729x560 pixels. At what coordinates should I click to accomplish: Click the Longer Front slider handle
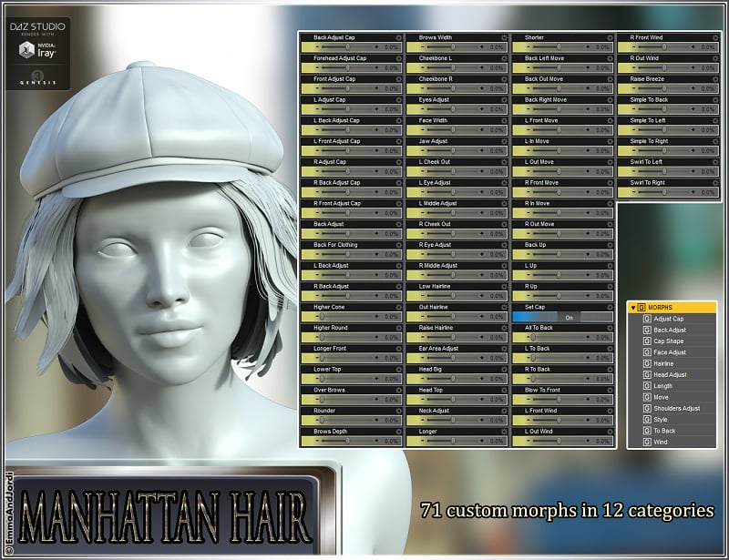(x=322, y=358)
